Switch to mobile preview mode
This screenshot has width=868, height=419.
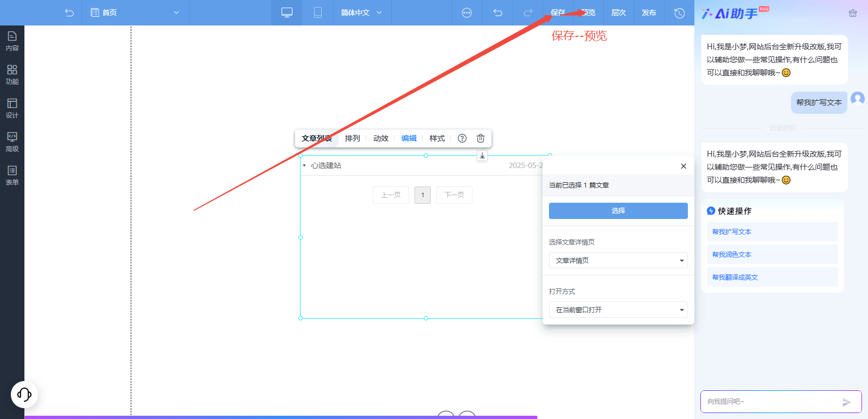(318, 12)
